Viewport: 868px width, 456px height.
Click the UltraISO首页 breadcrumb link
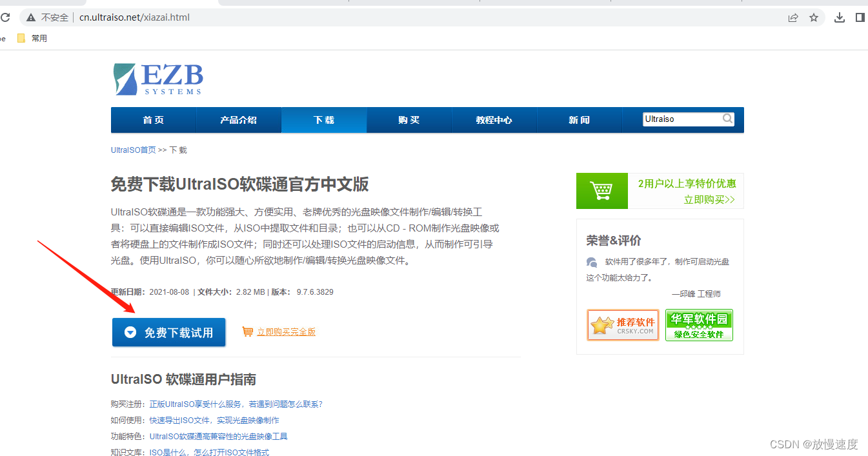(134, 150)
